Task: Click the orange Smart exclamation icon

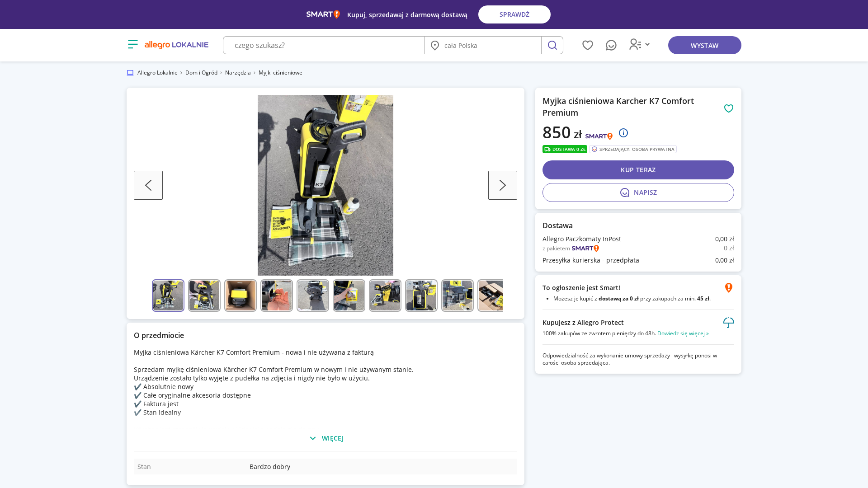Action: [729, 288]
